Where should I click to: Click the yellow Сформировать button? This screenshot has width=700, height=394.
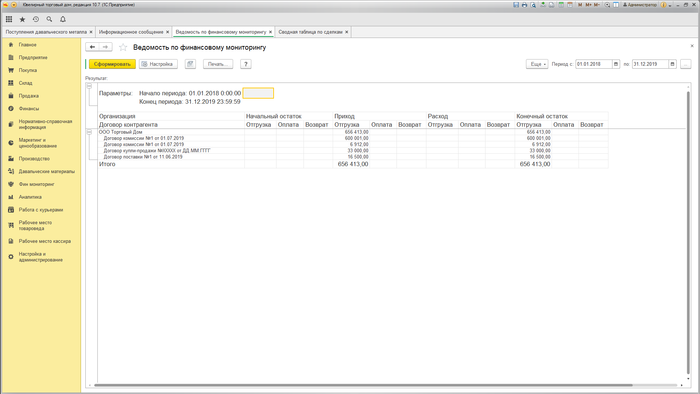(x=112, y=64)
